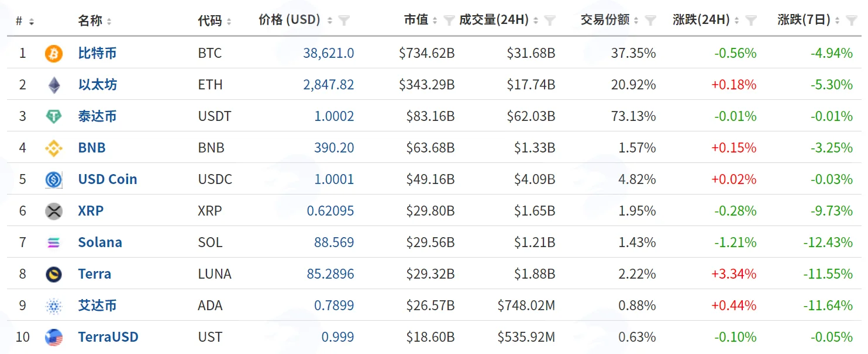Open filter for 成交量(24H) column
Viewport: 868px width, 354px height.
pos(550,21)
